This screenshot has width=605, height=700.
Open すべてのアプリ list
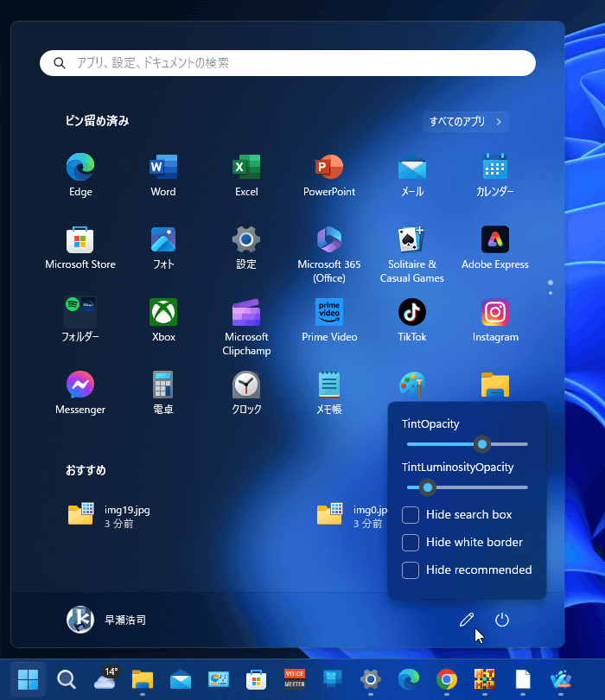[466, 122]
